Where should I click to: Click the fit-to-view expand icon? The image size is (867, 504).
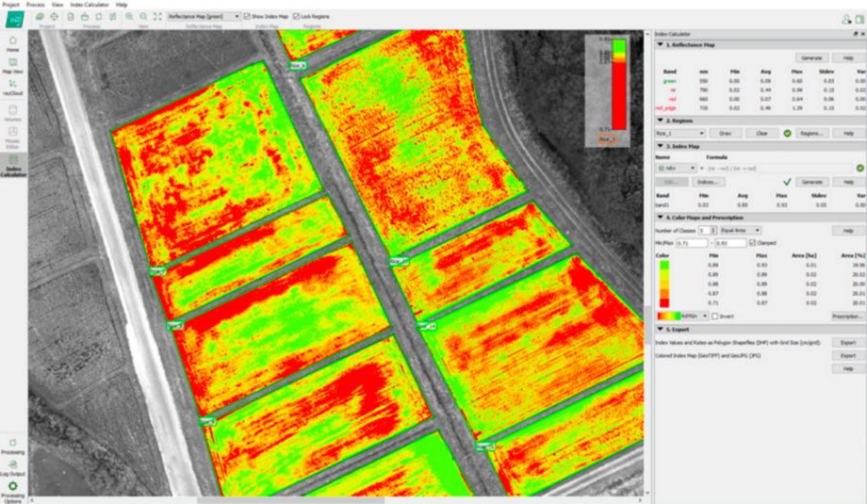[x=157, y=17]
